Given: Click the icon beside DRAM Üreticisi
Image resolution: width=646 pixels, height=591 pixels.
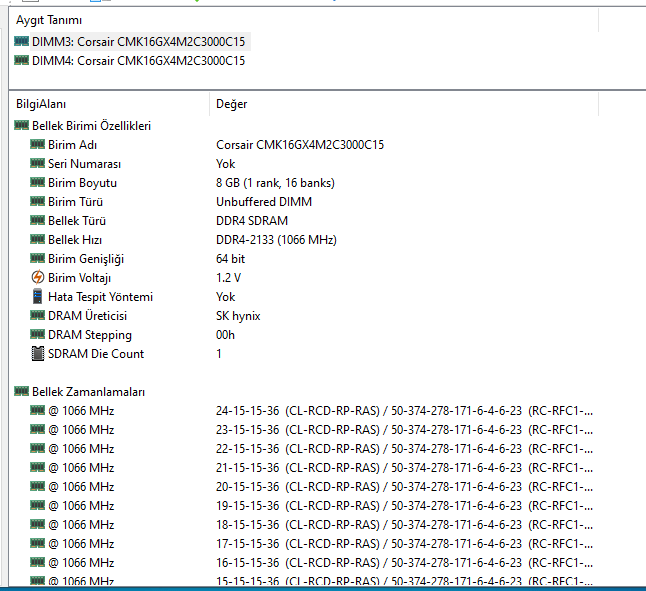Looking at the screenshot, I should click(x=37, y=315).
